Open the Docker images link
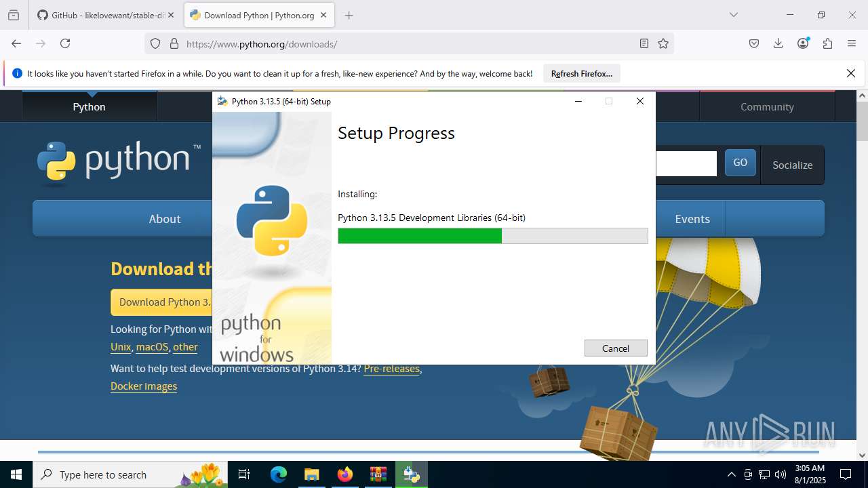The height and width of the screenshot is (488, 868). click(144, 386)
